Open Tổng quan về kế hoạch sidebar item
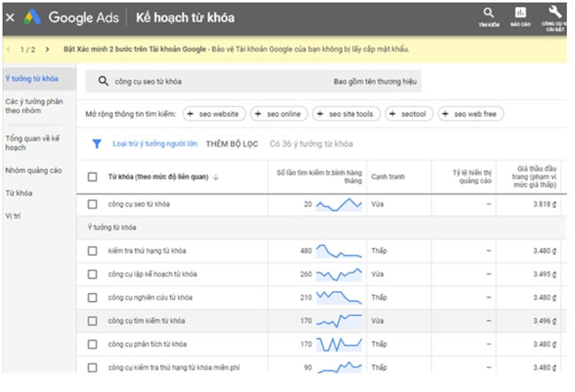This screenshot has width=575, height=392. pos(32,142)
